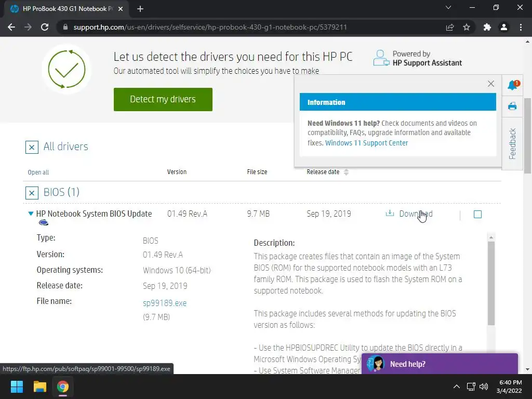
Task: Click the Version column header
Action: click(x=177, y=172)
